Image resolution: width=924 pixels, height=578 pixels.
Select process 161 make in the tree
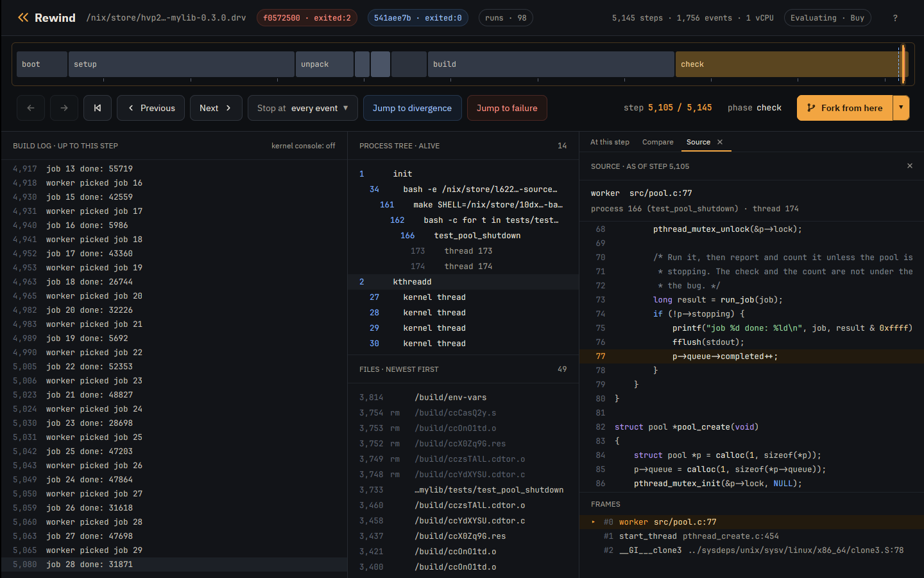pyautogui.click(x=463, y=205)
